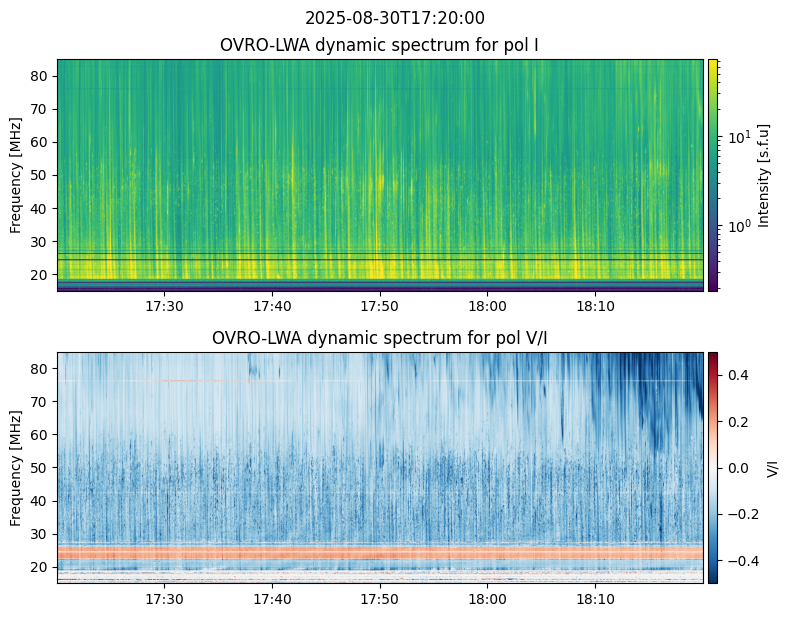Click the V/I colorbar on the lower plot
Image resolution: width=789 pixels, height=617 pixels.
(713, 468)
